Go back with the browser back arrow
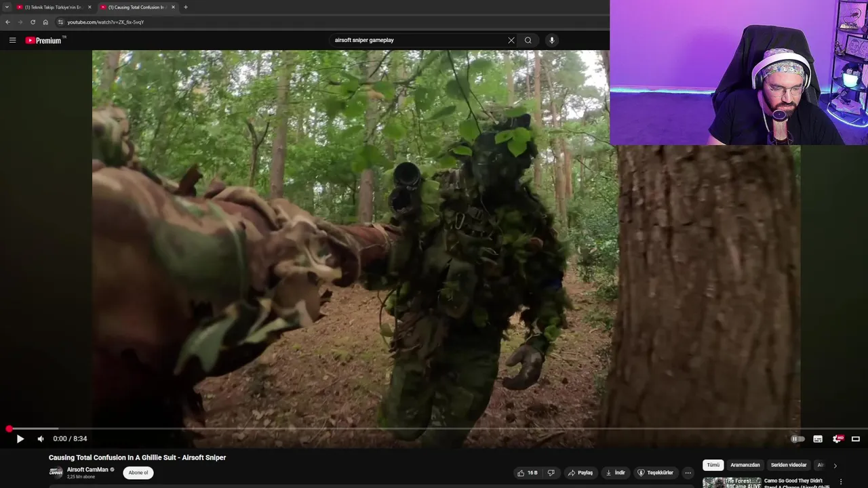 coord(7,22)
